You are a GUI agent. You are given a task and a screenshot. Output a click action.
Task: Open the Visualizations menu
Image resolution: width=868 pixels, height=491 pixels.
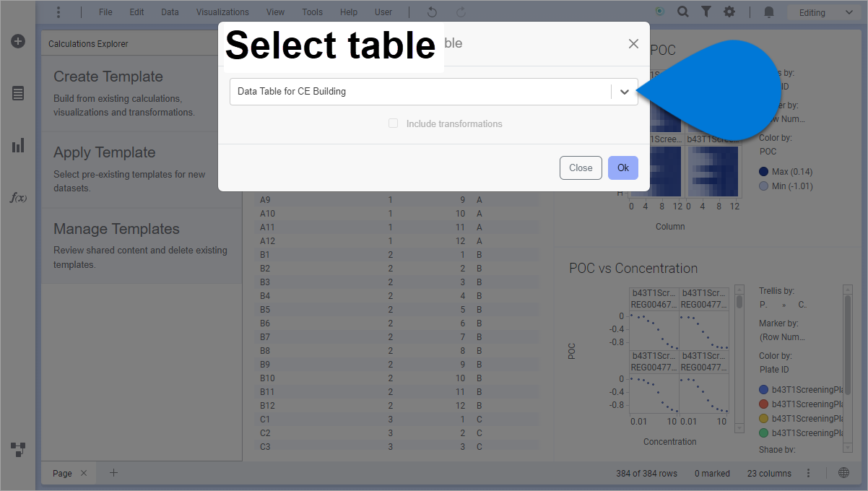[222, 12]
